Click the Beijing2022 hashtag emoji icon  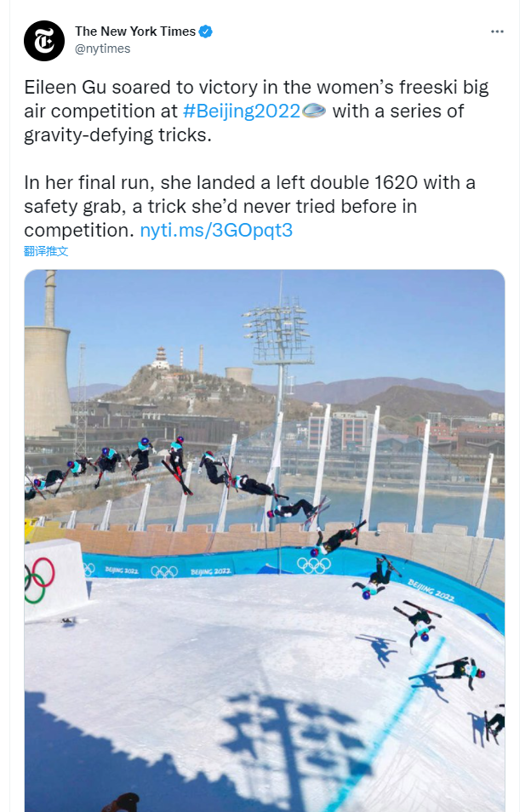pyautogui.click(x=314, y=111)
